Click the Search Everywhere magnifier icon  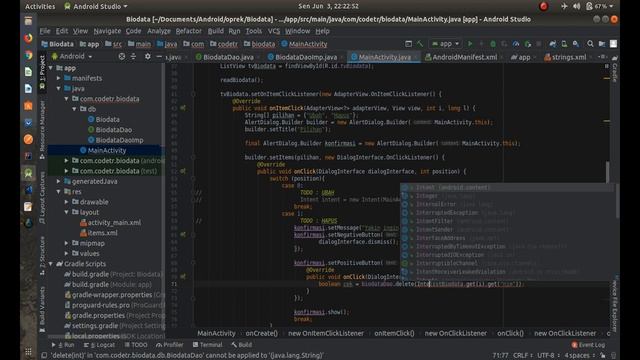click(590, 44)
